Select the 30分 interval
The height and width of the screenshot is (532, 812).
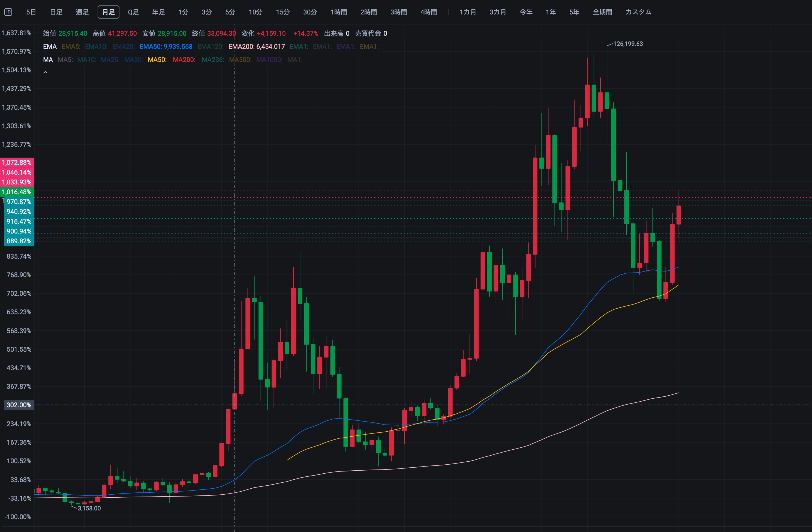[310, 12]
